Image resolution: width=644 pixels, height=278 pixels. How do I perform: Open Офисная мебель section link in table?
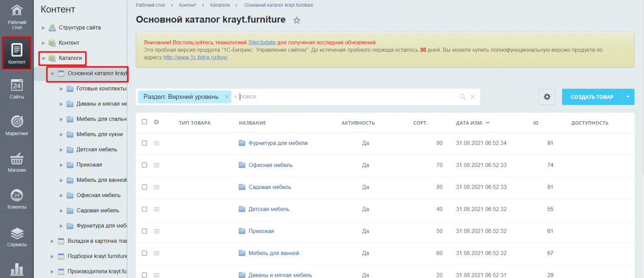(x=270, y=165)
